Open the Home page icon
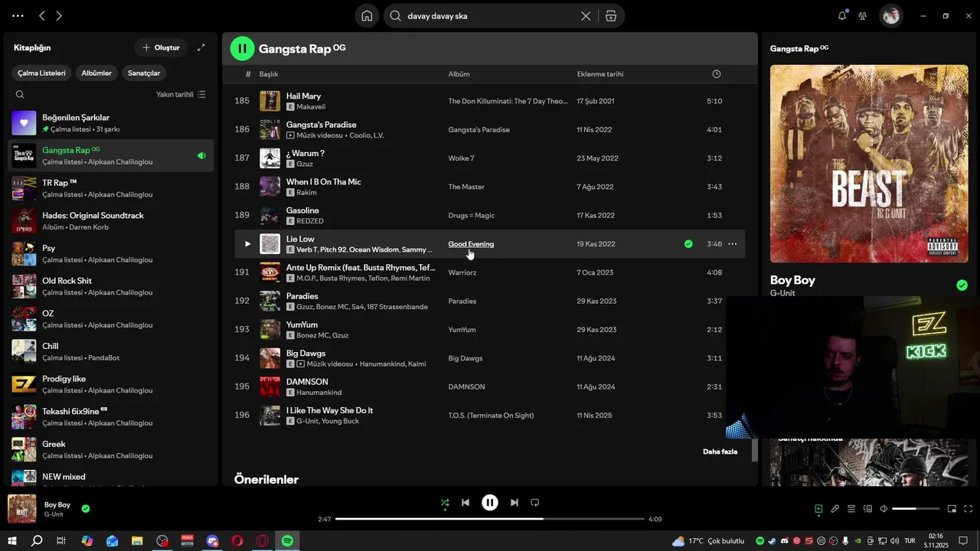Screen dimensions: 980x551 coord(367,15)
